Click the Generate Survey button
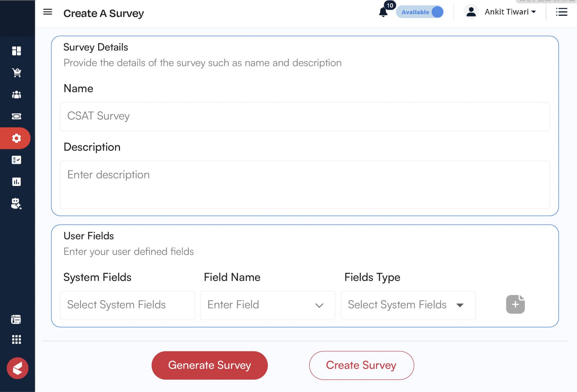The width and height of the screenshot is (577, 392). click(209, 365)
